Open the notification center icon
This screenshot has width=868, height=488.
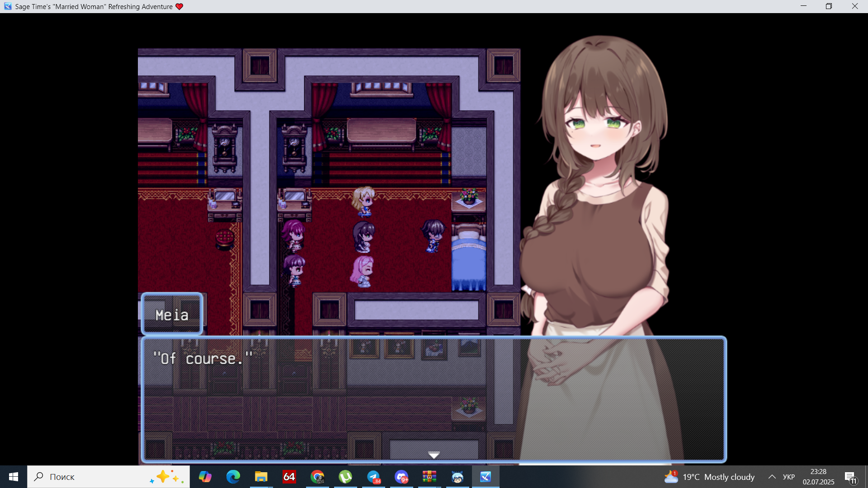pyautogui.click(x=850, y=477)
